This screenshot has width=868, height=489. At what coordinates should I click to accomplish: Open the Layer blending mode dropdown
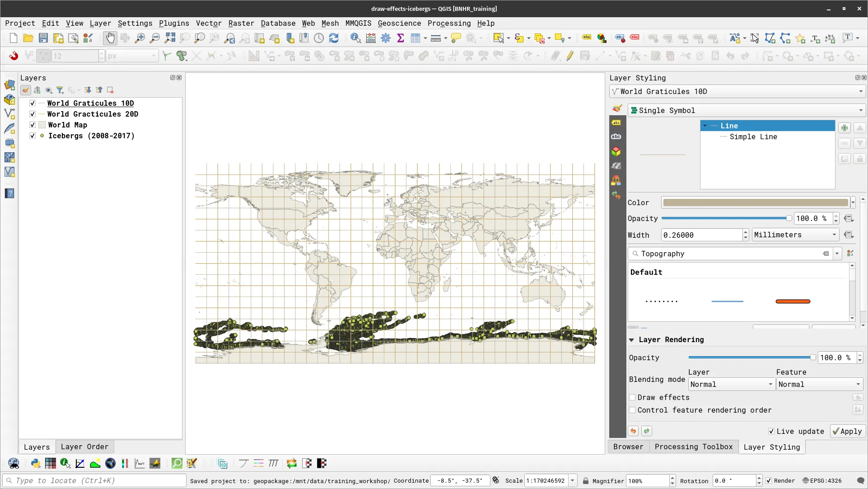(x=731, y=384)
